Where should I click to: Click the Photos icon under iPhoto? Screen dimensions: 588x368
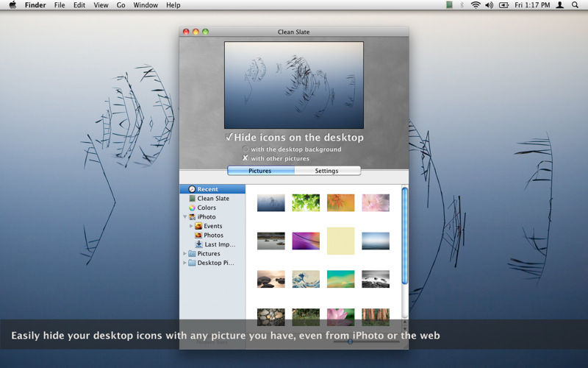(x=198, y=235)
